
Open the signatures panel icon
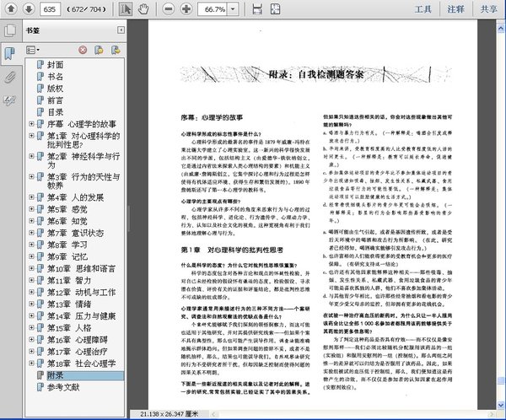click(10, 100)
